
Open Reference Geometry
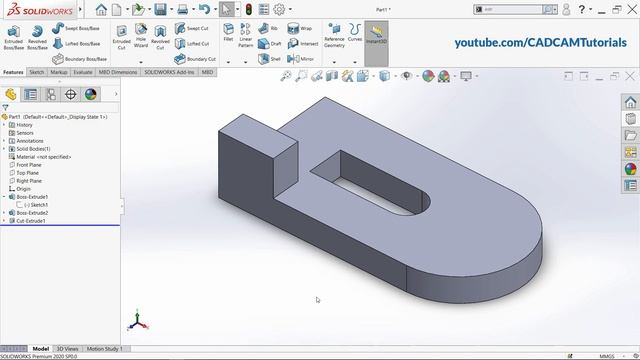[x=334, y=36]
